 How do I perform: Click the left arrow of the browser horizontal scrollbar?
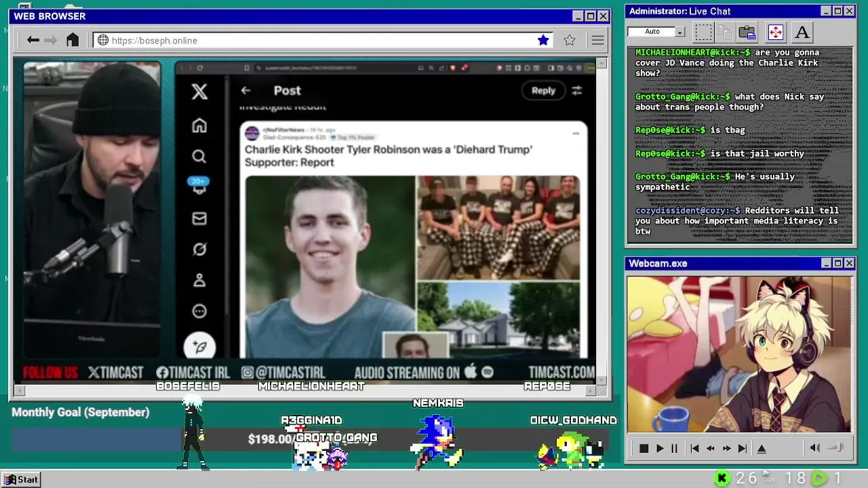coord(19,390)
